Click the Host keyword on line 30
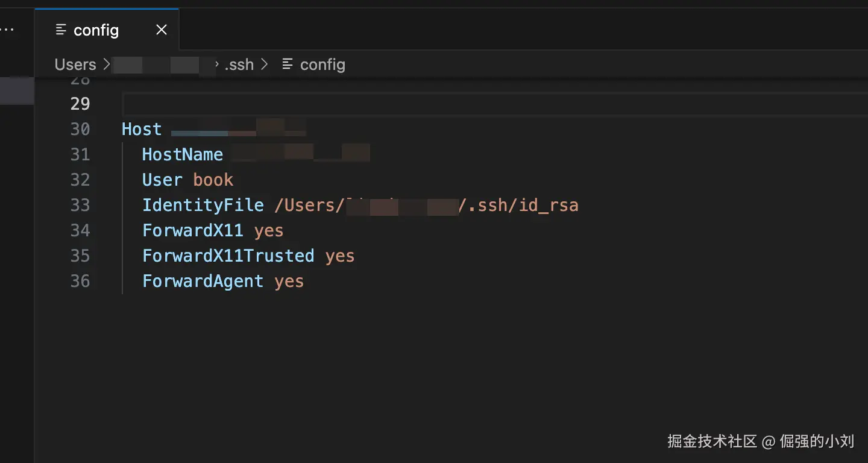The image size is (868, 463). coord(142,129)
